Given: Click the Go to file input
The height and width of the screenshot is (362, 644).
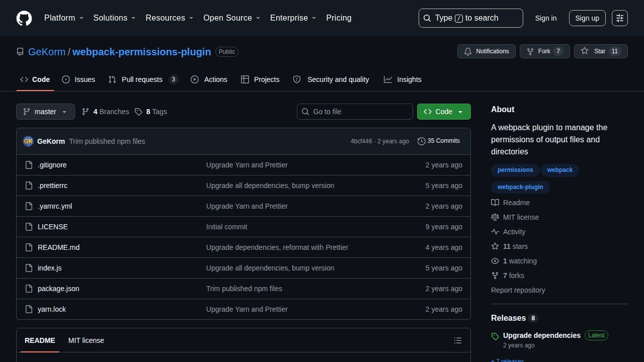Looking at the screenshot, I should (355, 112).
